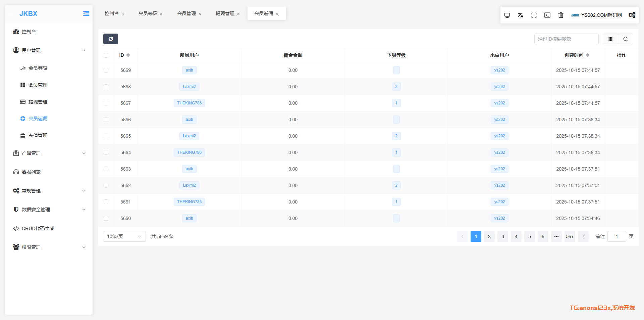This screenshot has height=320, width=644.
Task: Check the row with ID 5669
Action: [106, 70]
